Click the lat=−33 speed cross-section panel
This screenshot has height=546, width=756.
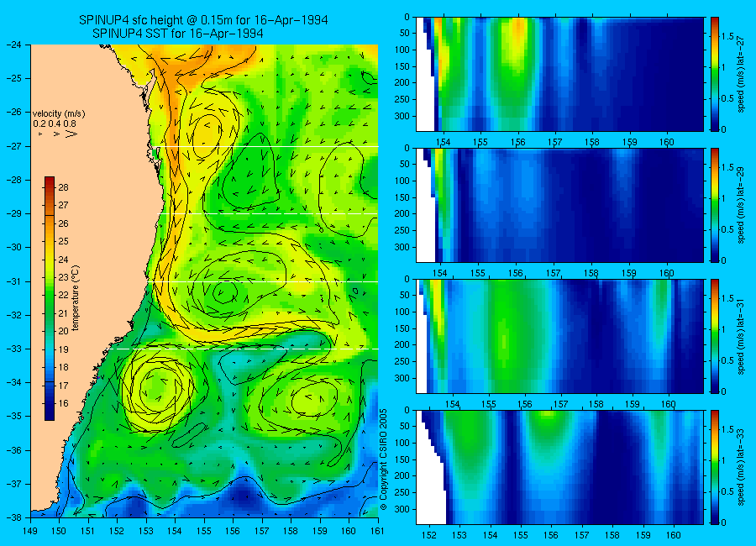pyautogui.click(x=559, y=467)
